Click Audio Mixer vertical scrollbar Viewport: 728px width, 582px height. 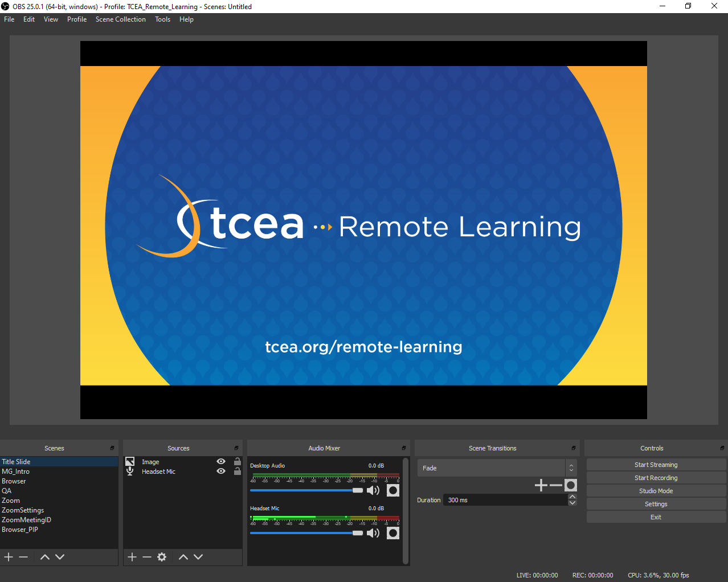(406, 510)
